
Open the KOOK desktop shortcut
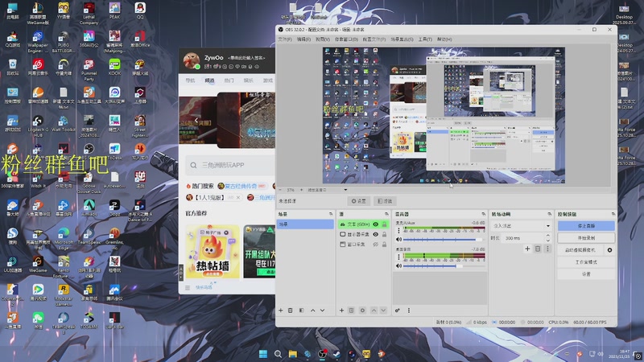[x=114, y=68]
